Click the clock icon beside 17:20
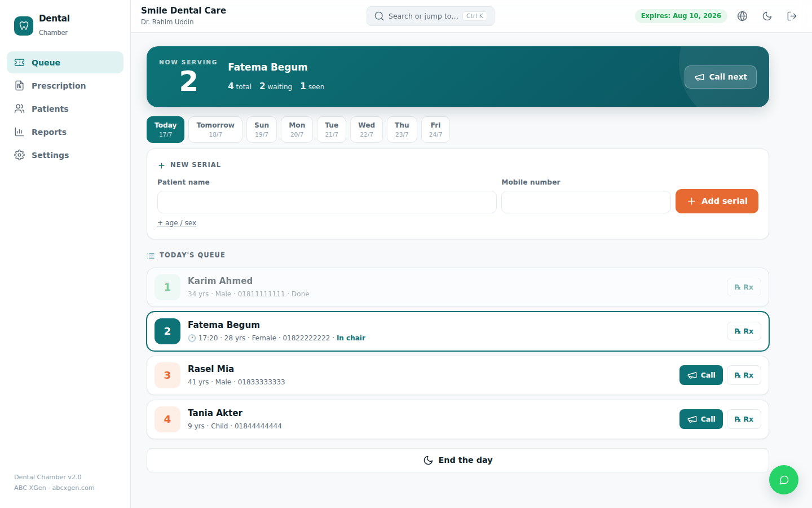The height and width of the screenshot is (508, 812). (x=192, y=338)
